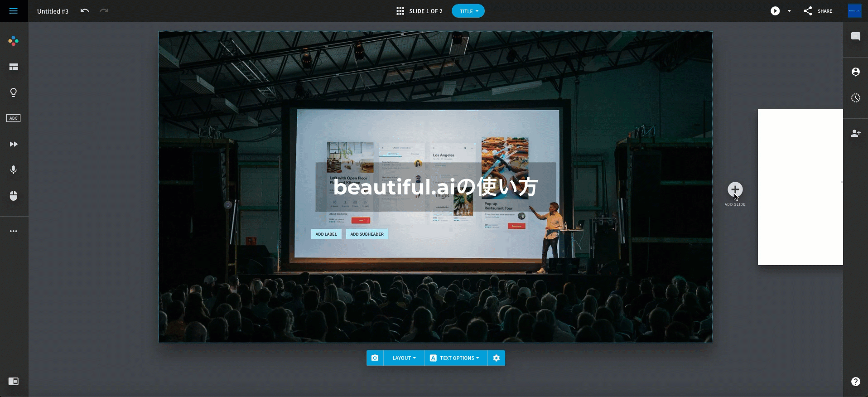Open the TITLE slide type dropdown
Image resolution: width=868 pixels, height=397 pixels.
click(x=468, y=11)
